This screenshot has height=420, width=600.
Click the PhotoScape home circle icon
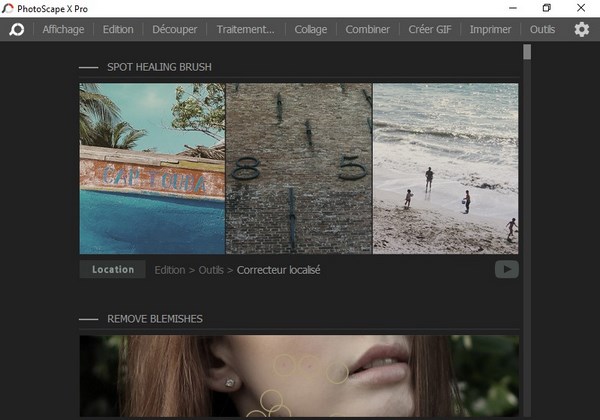point(16,29)
